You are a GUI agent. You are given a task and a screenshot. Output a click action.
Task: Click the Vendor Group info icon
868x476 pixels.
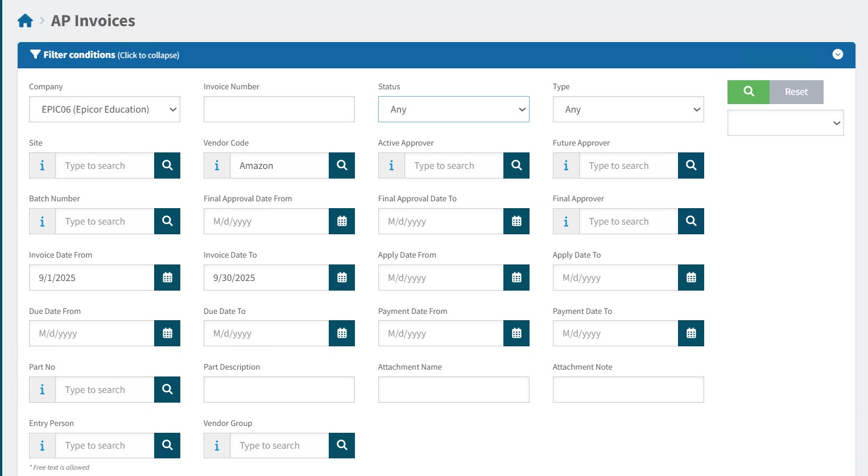(217, 445)
